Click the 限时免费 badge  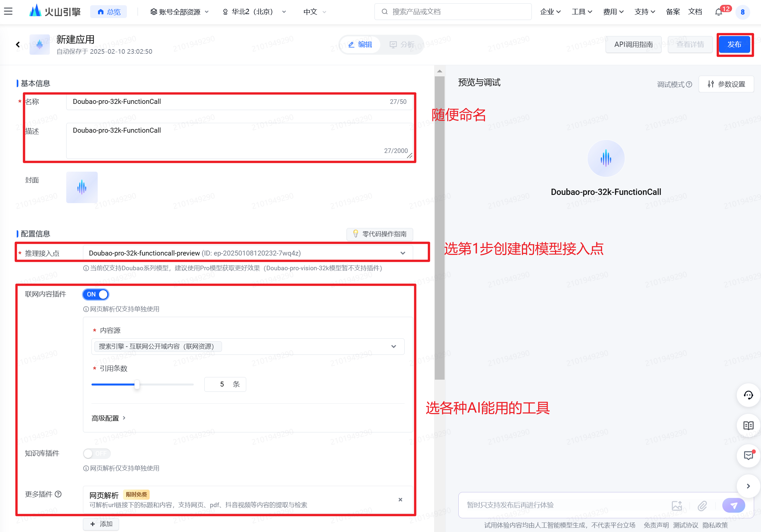tap(136, 494)
